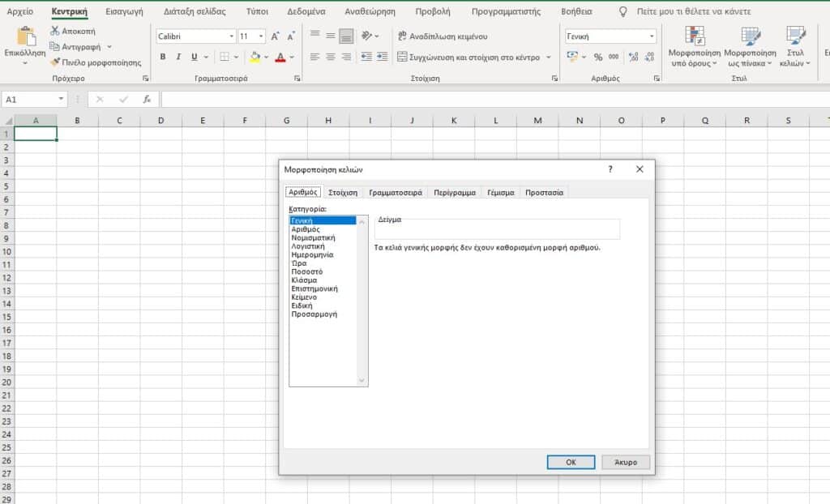The width and height of the screenshot is (830, 504).
Task: Click the borders icon
Action: [225, 57]
